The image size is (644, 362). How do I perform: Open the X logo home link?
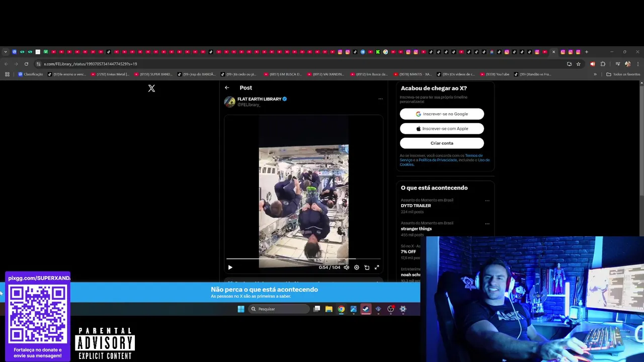[x=151, y=88]
